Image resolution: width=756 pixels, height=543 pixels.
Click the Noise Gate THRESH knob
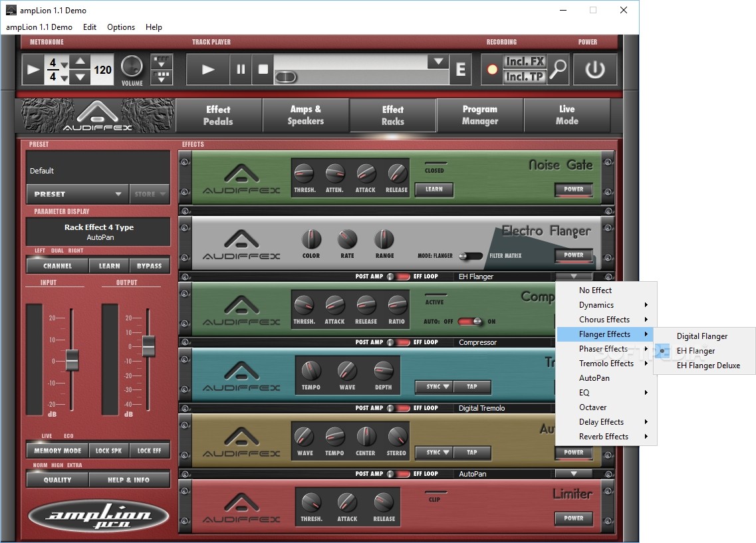(304, 173)
